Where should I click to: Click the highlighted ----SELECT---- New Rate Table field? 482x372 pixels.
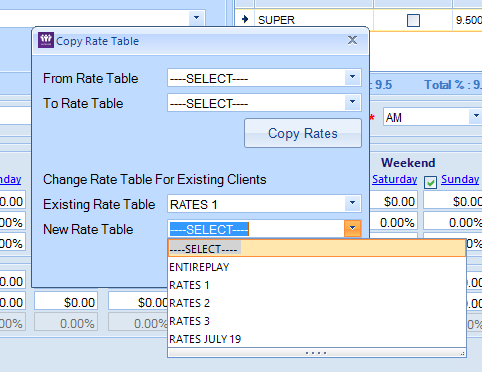[x=256, y=229]
